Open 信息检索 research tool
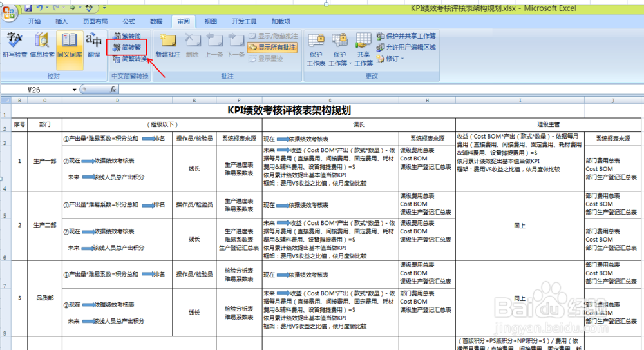This screenshot has width=644, height=350. [42, 45]
